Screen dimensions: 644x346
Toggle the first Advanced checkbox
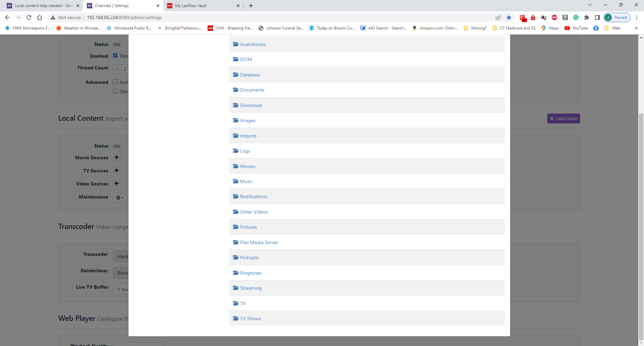coord(115,82)
